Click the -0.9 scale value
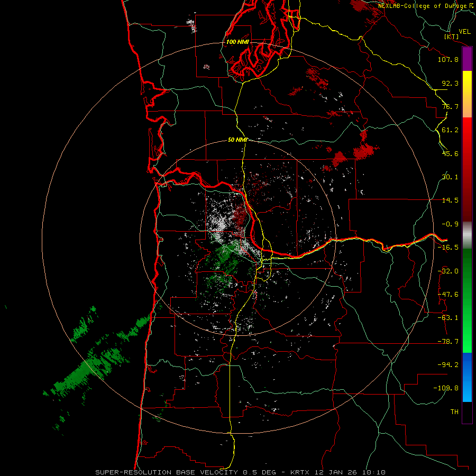This screenshot has width=476, height=476. coord(450,224)
